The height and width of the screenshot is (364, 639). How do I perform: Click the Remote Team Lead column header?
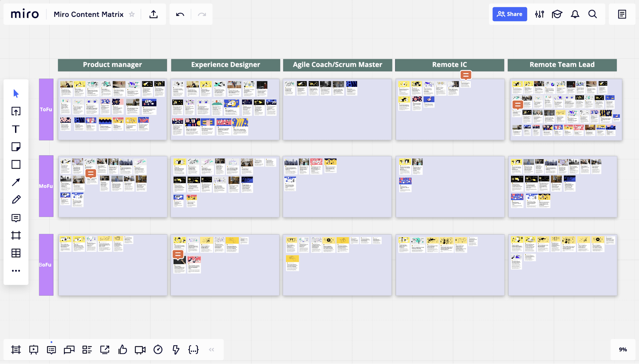[562, 65]
